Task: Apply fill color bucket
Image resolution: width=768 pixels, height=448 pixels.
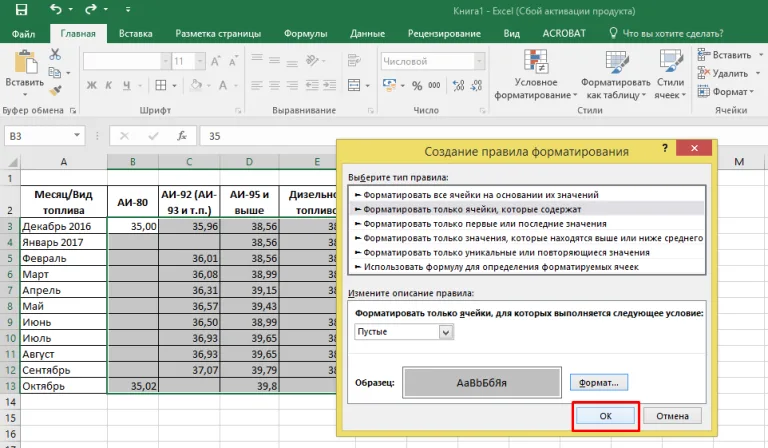Action: tap(196, 85)
